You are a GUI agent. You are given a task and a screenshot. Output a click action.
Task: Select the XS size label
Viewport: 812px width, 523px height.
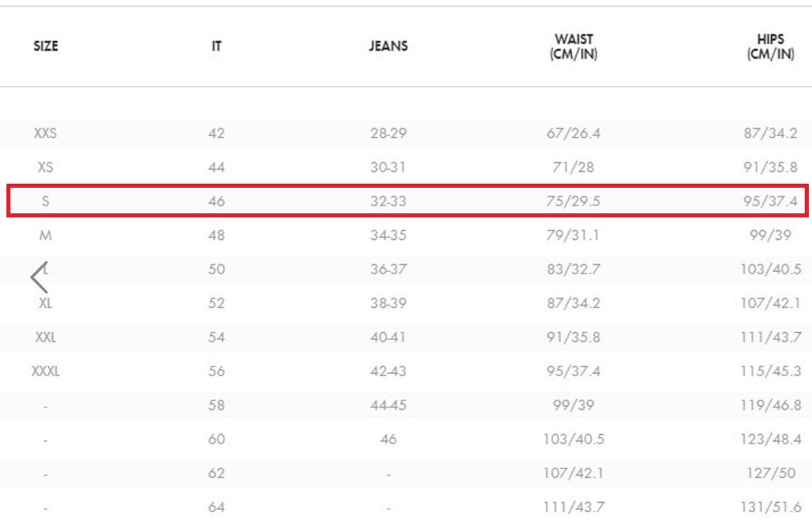[x=46, y=168]
